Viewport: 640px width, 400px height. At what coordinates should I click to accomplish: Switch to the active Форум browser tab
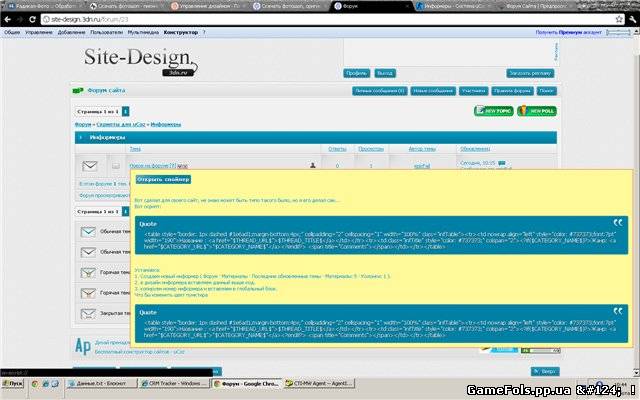coord(369,6)
